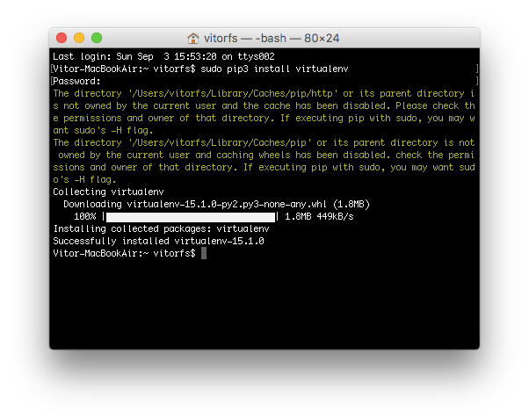Click the 'Successfully installed virtualenv-15.1.0' line
This screenshot has width=529, height=420.
click(x=158, y=242)
